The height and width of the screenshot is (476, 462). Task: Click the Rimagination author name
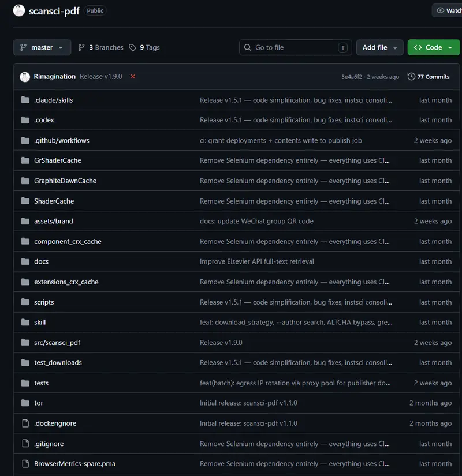pos(55,77)
